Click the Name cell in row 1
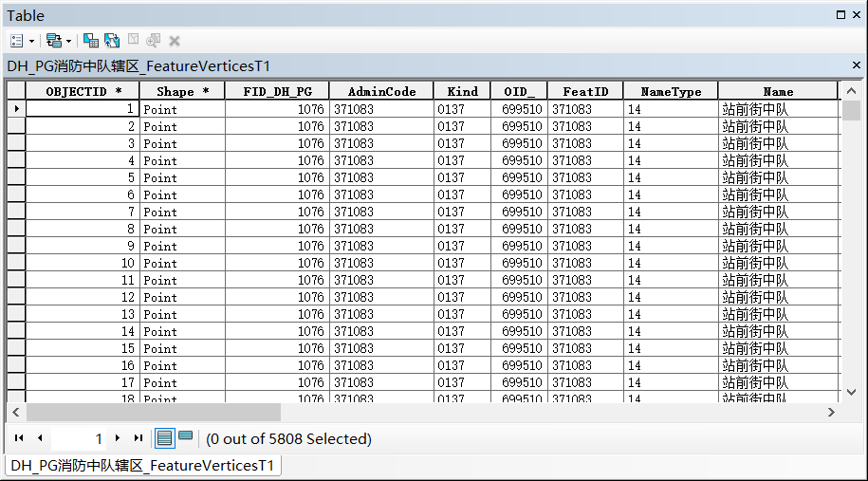This screenshot has width=868, height=481. [x=778, y=109]
